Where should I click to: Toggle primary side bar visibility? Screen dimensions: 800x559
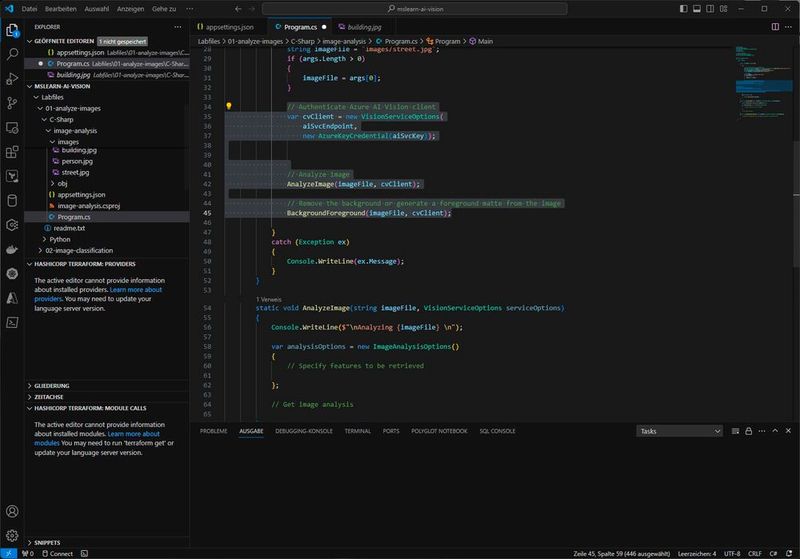(684, 9)
